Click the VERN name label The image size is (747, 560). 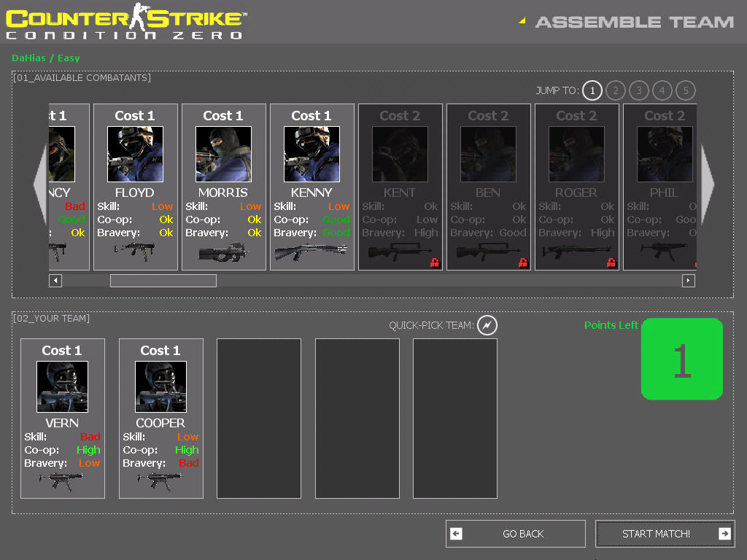click(62, 424)
